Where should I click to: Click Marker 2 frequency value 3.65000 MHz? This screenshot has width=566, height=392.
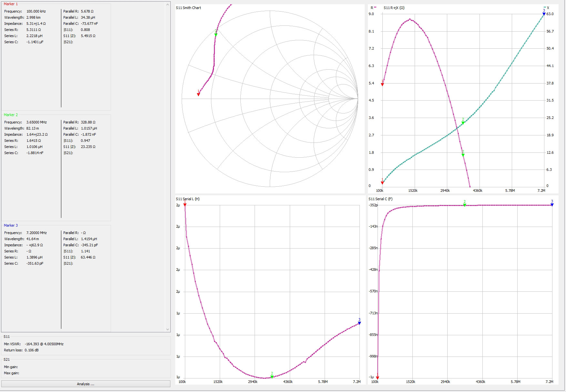[x=36, y=122]
